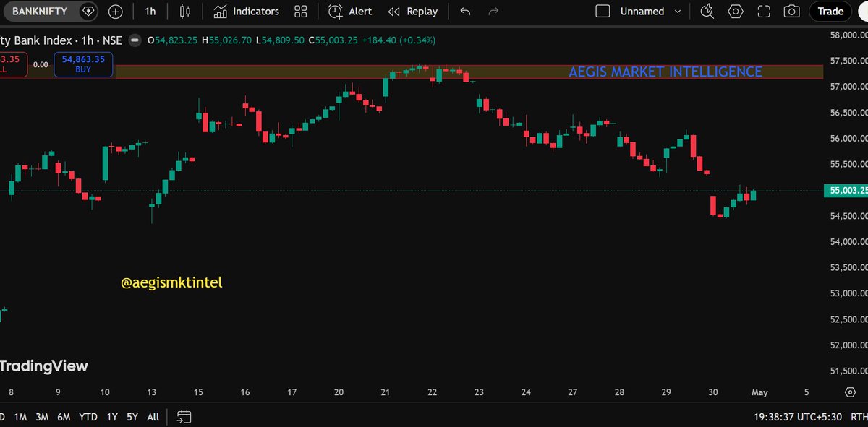Click the BUY button showing 54,863.35
This screenshot has width=868, height=427.
pyautogui.click(x=82, y=65)
